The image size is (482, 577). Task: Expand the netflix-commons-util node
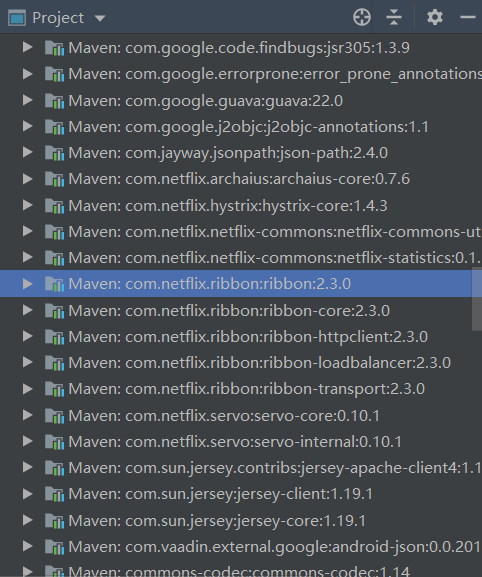(x=28, y=231)
